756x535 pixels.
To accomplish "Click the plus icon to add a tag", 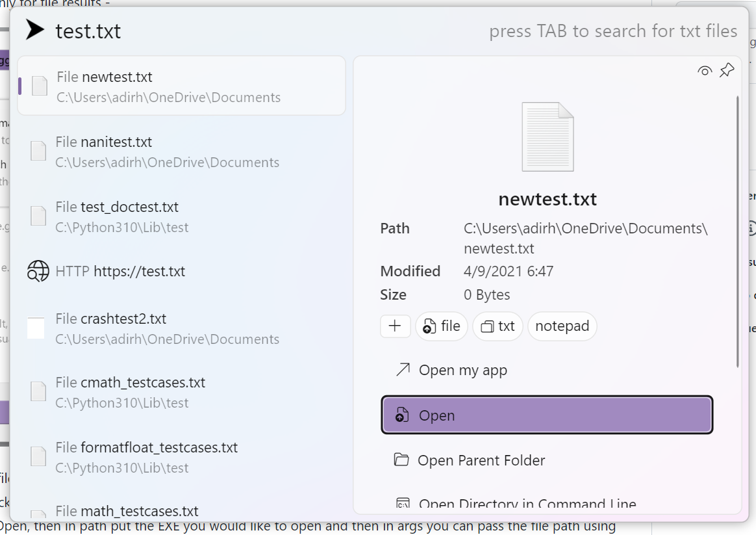I will pos(396,326).
